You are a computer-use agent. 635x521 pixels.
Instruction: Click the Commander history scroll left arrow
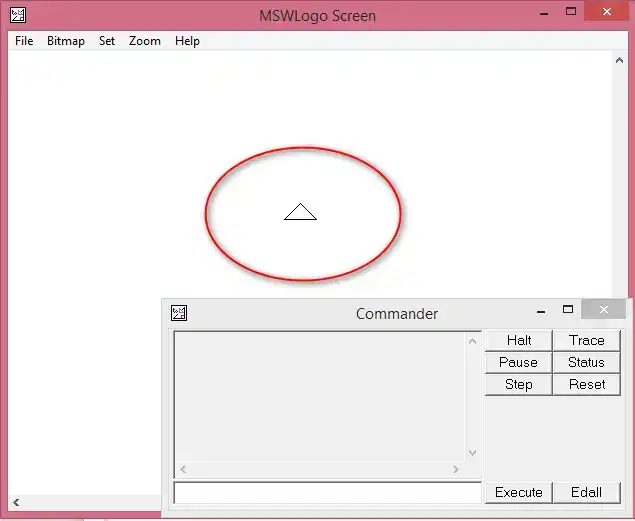tap(183, 469)
